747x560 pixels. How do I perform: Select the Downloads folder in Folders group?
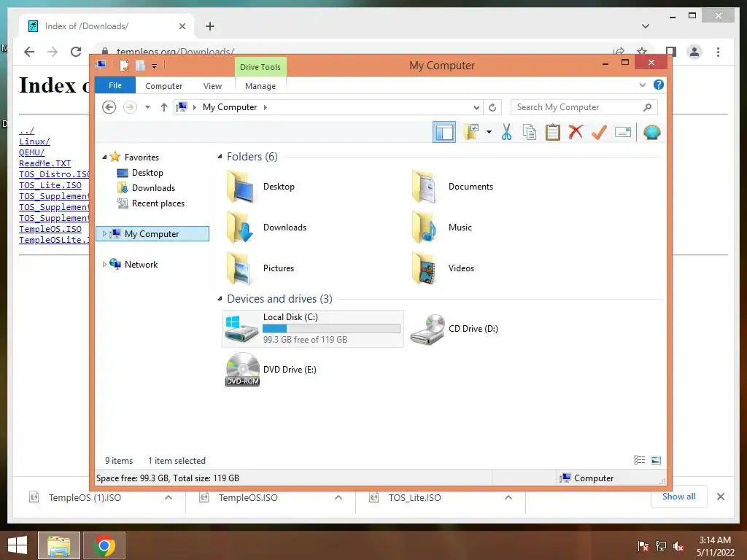pos(267,227)
